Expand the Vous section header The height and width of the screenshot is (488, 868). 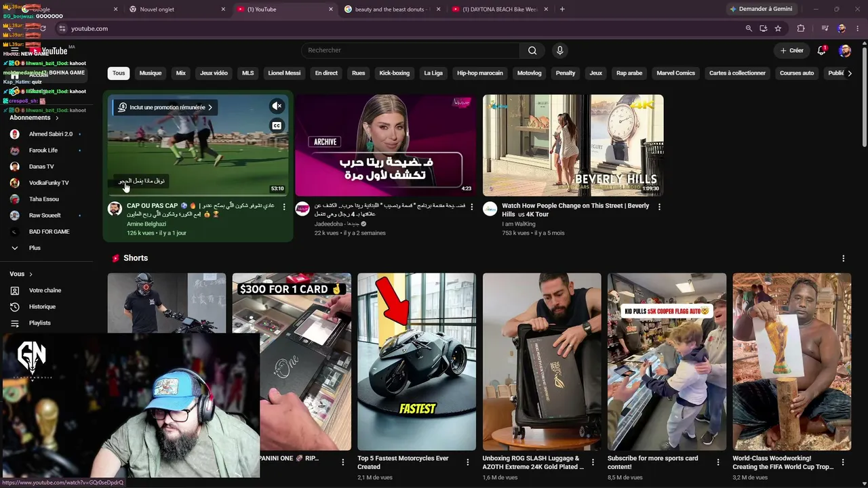point(21,274)
